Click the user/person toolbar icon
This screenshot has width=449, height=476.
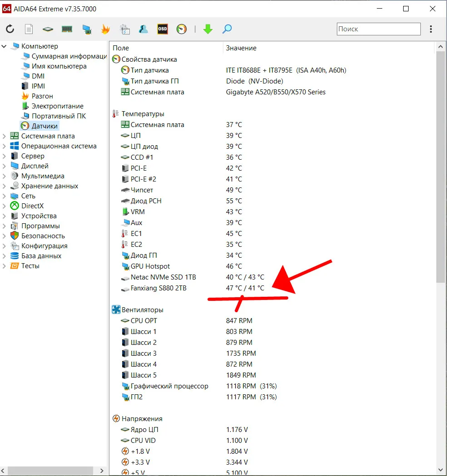tap(143, 29)
